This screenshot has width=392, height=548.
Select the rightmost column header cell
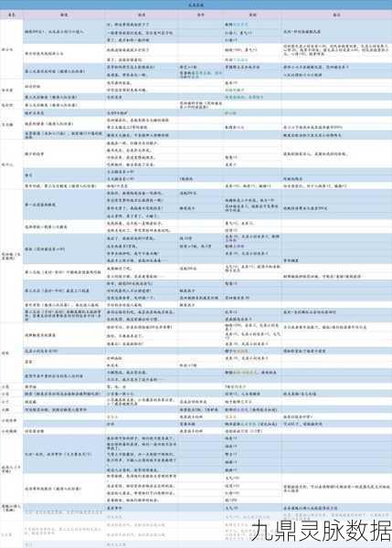[x=337, y=15]
